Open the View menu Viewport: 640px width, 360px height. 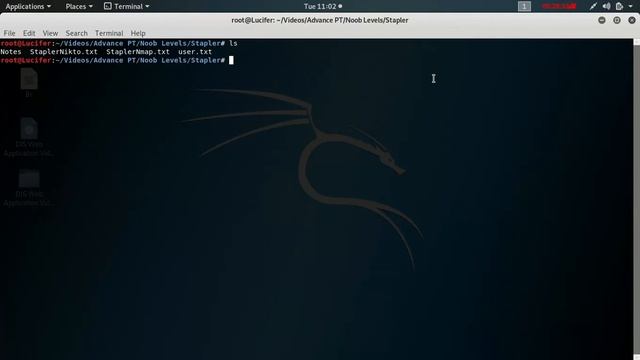(x=50, y=33)
